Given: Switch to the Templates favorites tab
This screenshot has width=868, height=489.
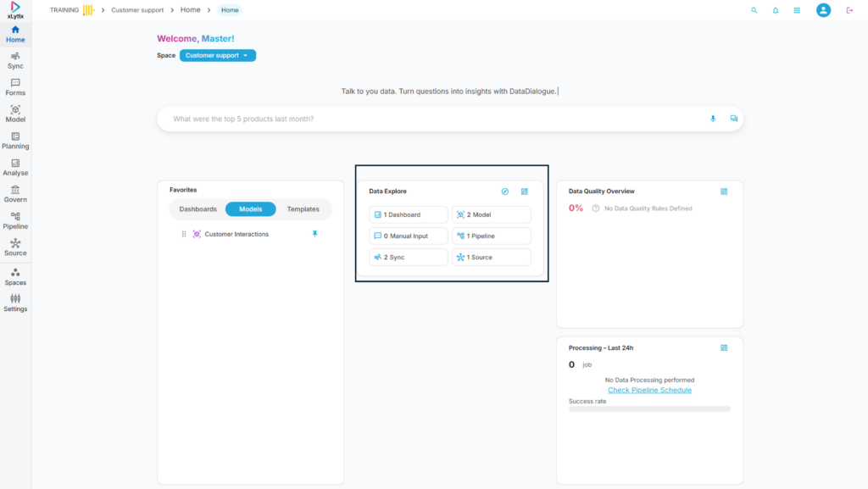Looking at the screenshot, I should point(303,209).
